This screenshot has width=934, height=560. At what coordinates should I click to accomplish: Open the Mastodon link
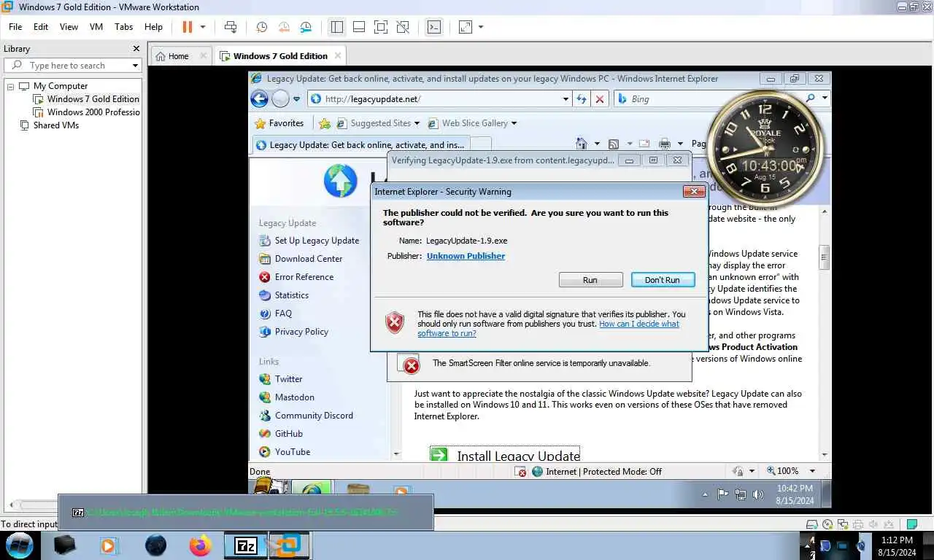(x=295, y=397)
